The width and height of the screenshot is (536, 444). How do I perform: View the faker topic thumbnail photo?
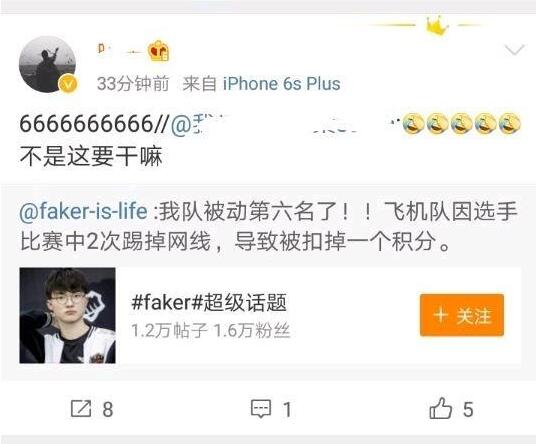click(67, 315)
